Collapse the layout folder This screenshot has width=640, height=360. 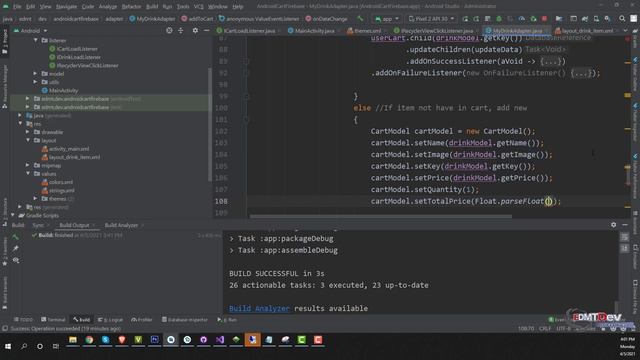point(28,140)
